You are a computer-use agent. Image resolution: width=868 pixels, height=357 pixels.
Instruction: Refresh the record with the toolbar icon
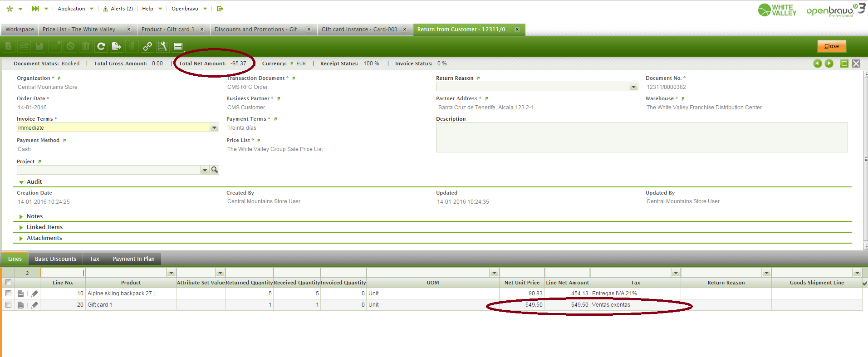[101, 46]
